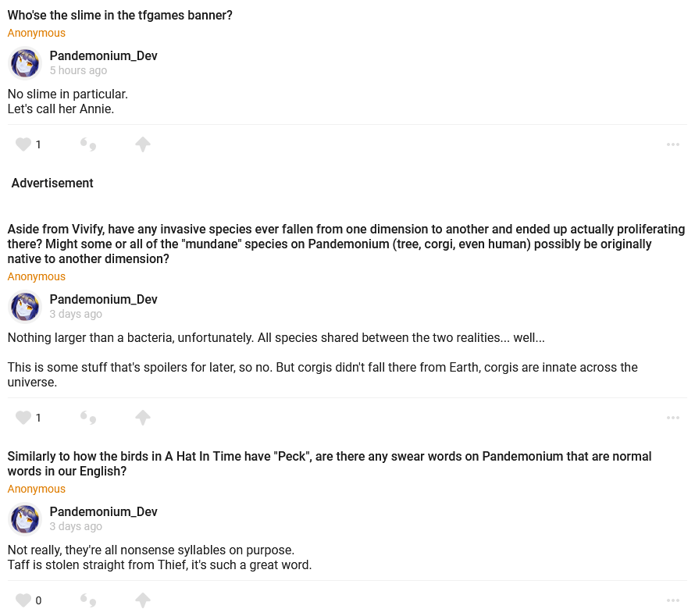695x616 pixels.
Task: Share the corgis answer
Action: coord(142,418)
